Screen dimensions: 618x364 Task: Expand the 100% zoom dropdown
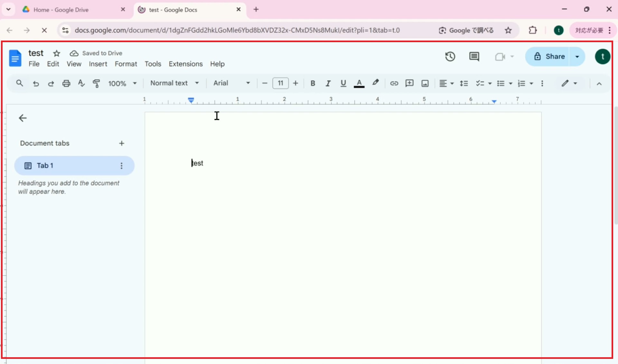point(122,83)
